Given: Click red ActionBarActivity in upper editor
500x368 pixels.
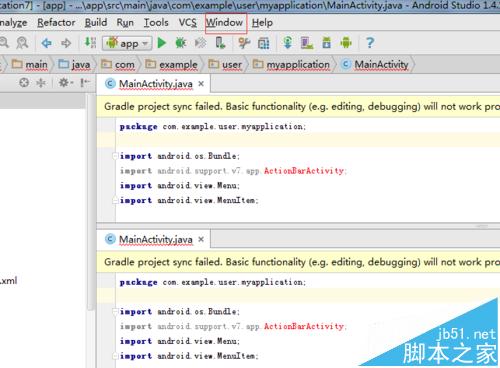Looking at the screenshot, I should click(x=304, y=171).
